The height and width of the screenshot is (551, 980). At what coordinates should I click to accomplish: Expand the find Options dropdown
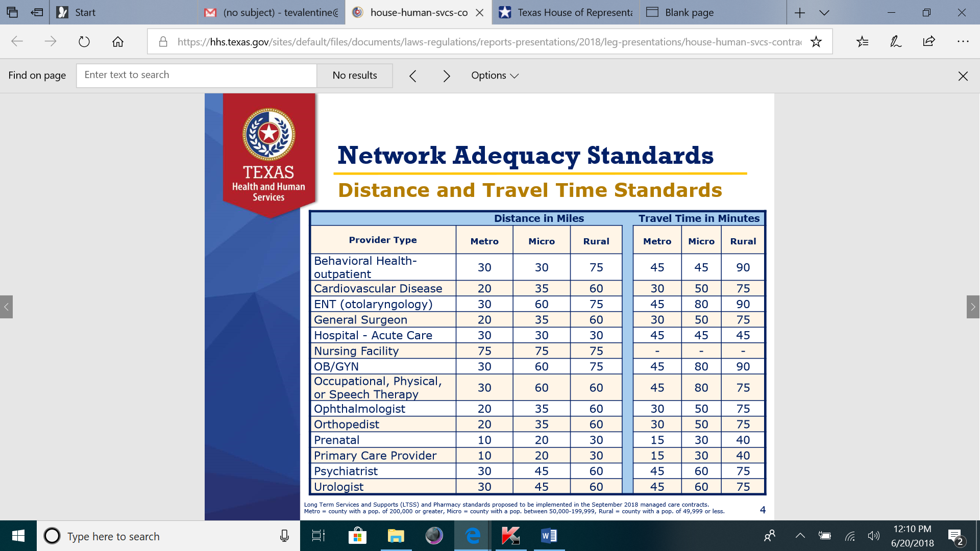click(x=495, y=76)
